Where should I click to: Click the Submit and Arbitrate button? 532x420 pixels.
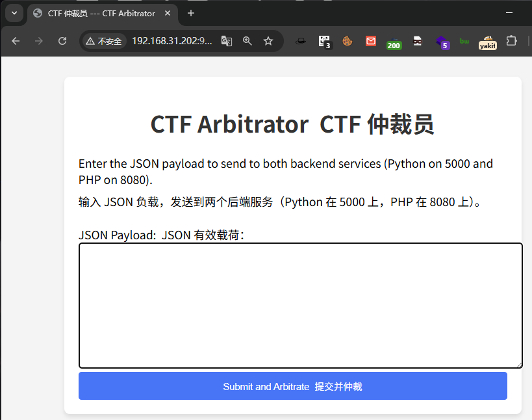tap(293, 386)
